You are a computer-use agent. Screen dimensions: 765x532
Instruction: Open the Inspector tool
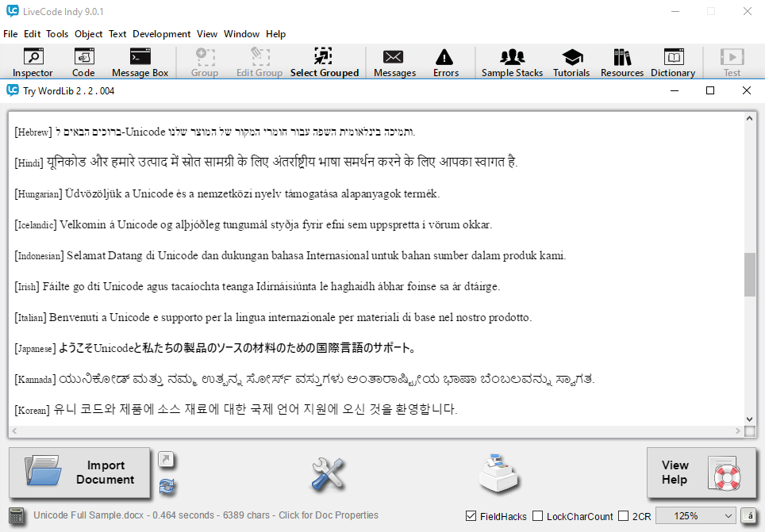click(33, 63)
